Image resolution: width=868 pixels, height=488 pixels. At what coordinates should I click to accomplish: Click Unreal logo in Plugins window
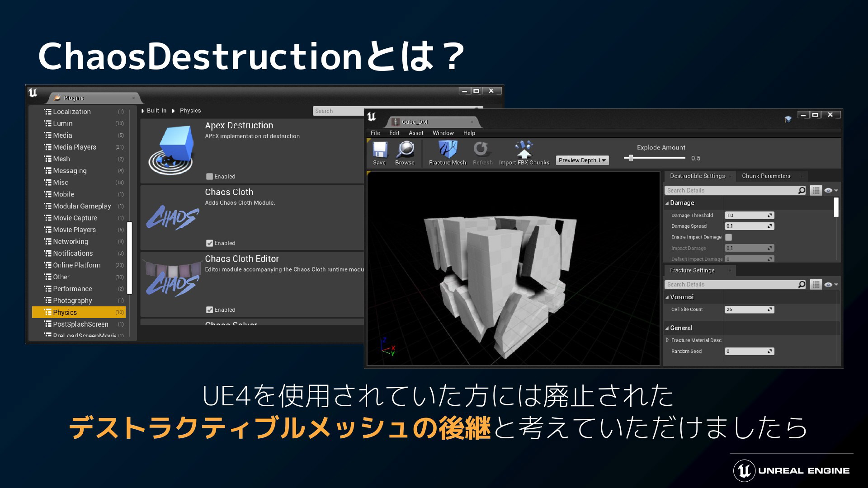(33, 93)
